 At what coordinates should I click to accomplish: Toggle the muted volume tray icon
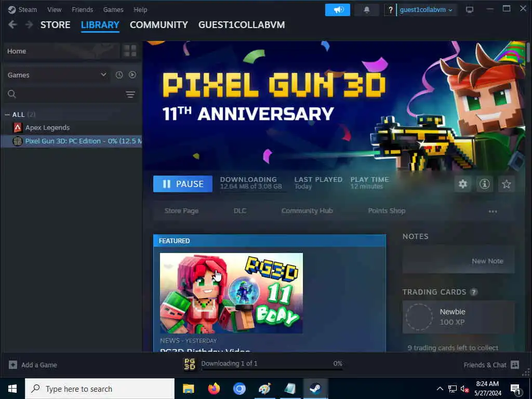465,389
